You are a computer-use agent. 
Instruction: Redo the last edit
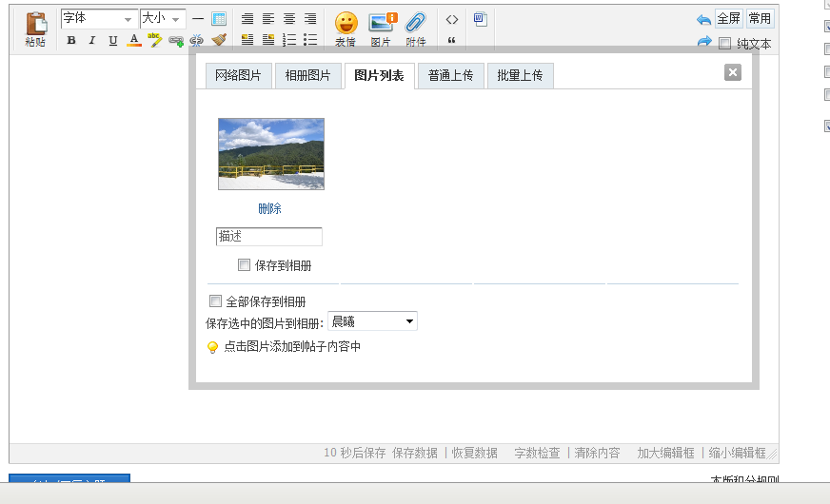pos(704,41)
